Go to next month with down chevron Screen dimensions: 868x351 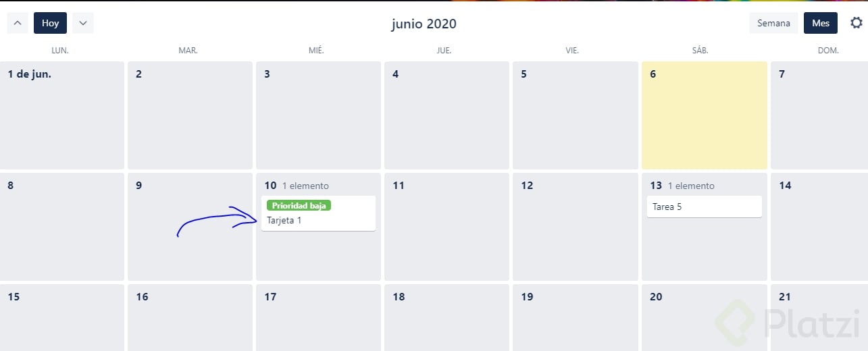[82, 23]
